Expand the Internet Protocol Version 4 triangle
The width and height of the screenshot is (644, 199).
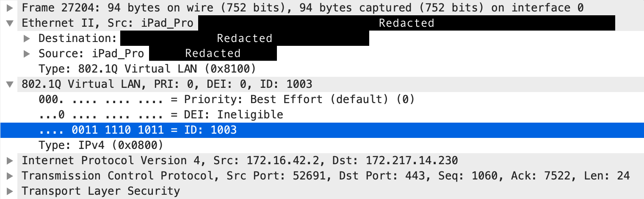10,160
